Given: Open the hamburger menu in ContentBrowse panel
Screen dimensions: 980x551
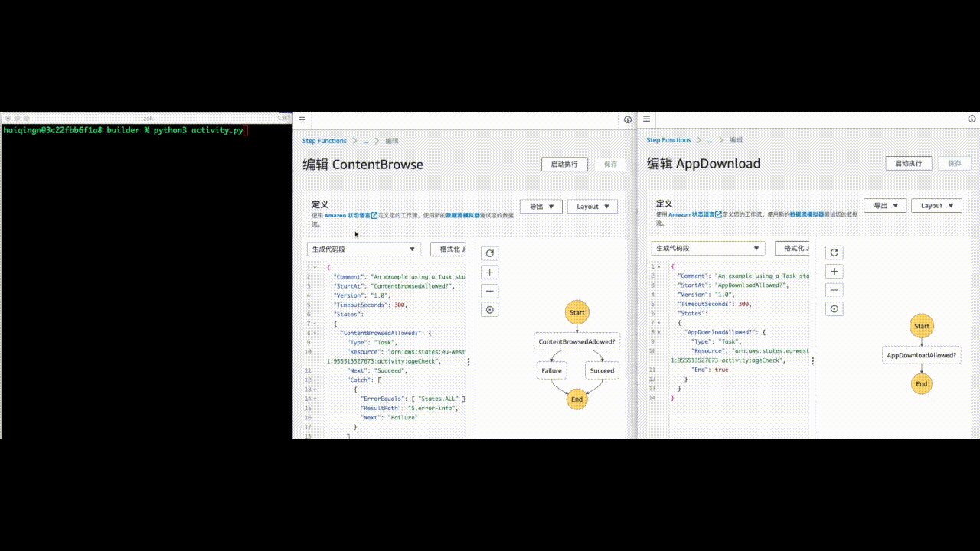Looking at the screenshot, I should coord(302,119).
